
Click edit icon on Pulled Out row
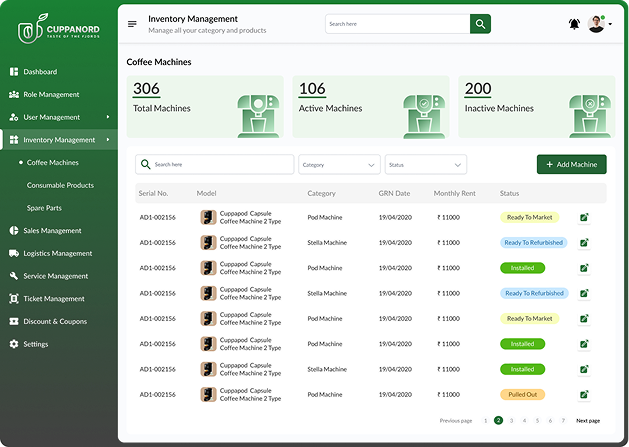coord(584,394)
